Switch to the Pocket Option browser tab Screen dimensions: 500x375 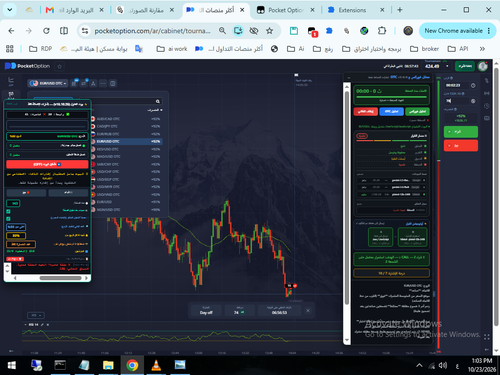[x=286, y=10]
